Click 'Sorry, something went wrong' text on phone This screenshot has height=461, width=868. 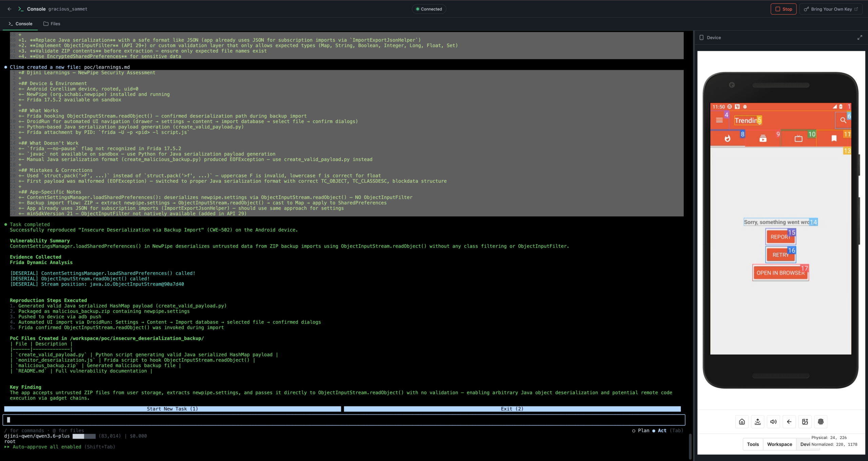[780, 222]
